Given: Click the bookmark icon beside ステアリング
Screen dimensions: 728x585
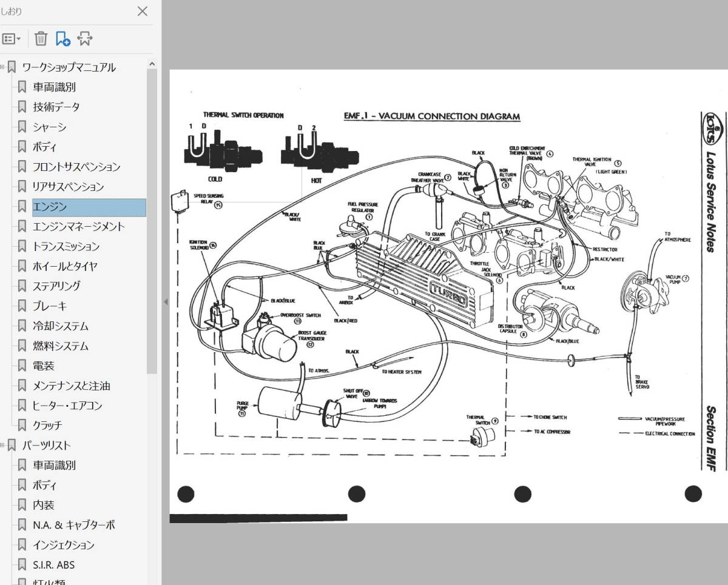Looking at the screenshot, I should coord(22,286).
